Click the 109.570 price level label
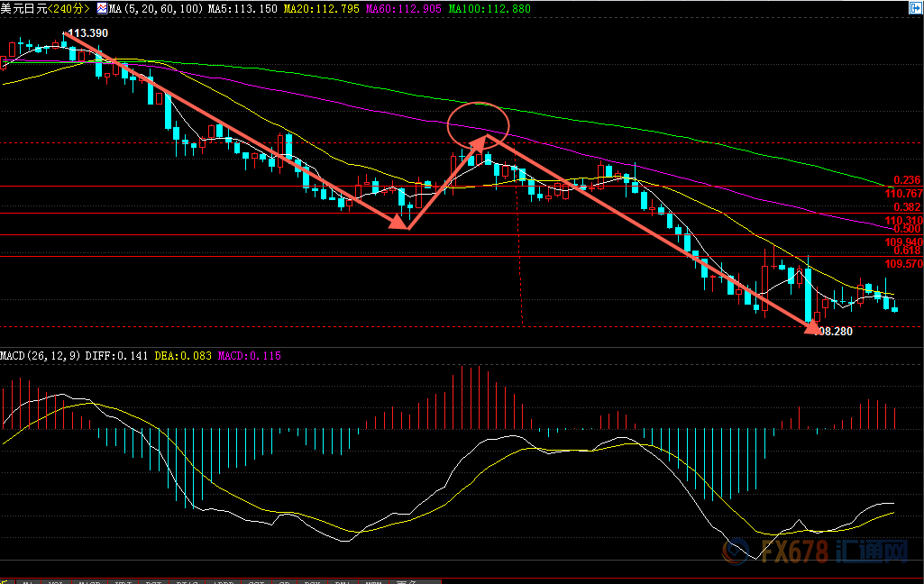Viewport: 924px width, 584px height. pyautogui.click(x=903, y=264)
